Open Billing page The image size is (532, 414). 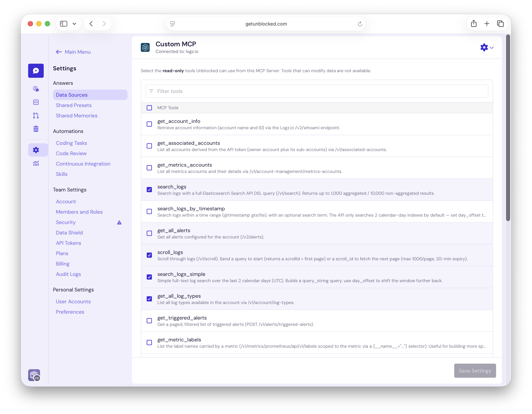[x=63, y=264]
